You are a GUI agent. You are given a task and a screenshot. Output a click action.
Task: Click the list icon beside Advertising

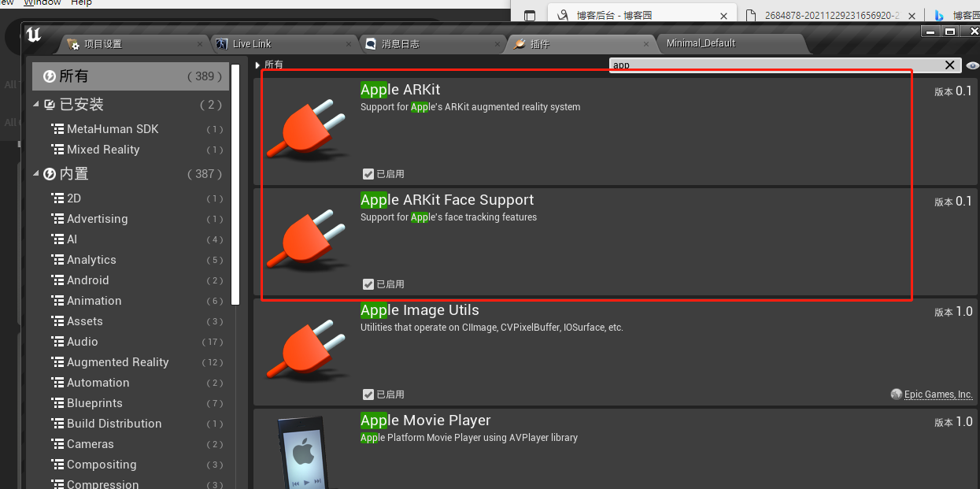pyautogui.click(x=57, y=219)
